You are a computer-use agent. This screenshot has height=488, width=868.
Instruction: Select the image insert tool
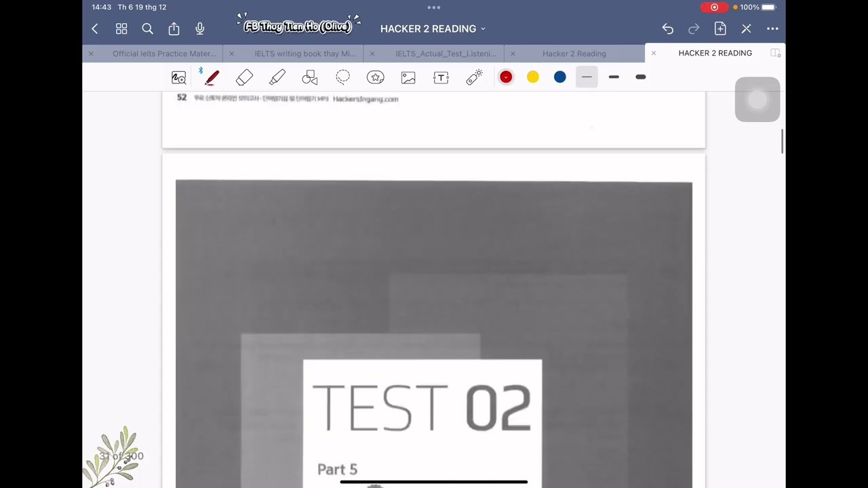pos(408,77)
